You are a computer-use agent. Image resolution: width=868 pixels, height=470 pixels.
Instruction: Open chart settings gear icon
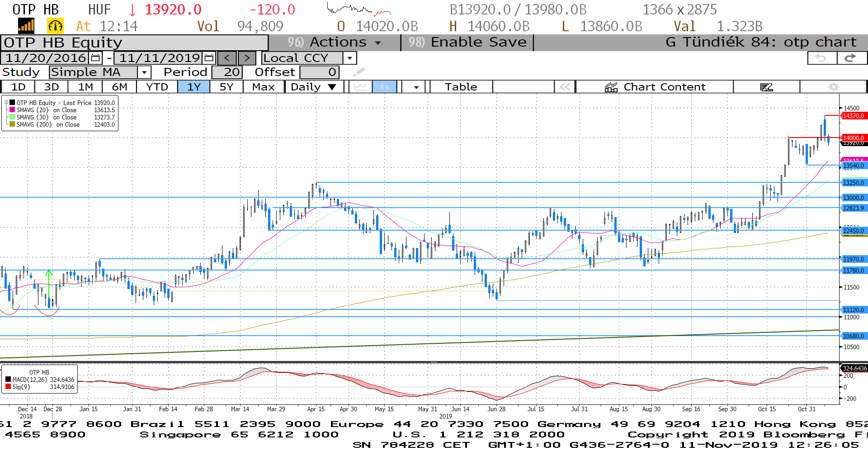pyautogui.click(x=834, y=87)
